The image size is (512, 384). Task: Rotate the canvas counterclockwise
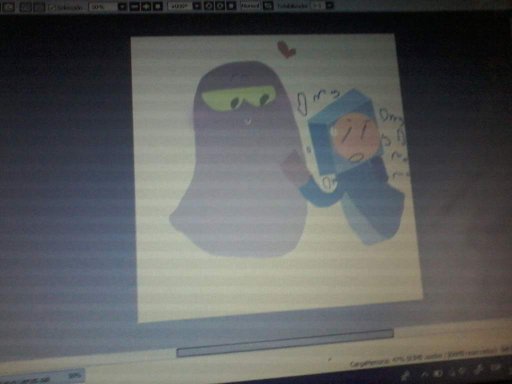(x=209, y=6)
